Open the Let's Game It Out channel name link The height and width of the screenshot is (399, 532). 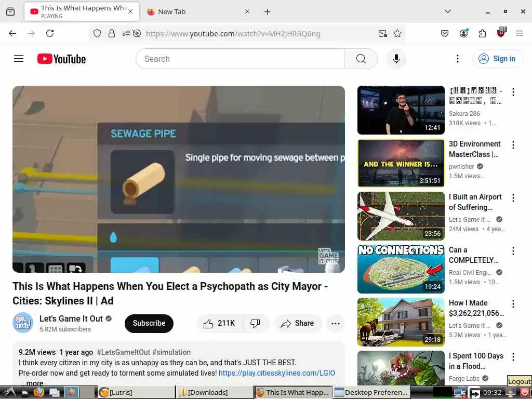[x=71, y=318]
